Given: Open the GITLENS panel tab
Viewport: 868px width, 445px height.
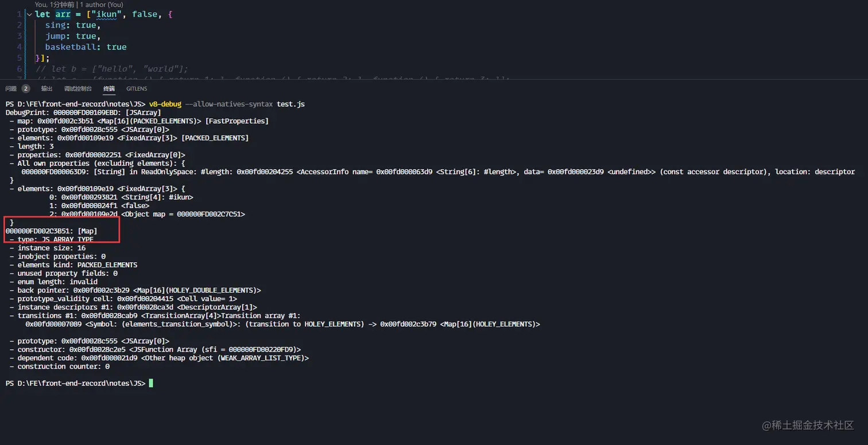Looking at the screenshot, I should coord(137,89).
